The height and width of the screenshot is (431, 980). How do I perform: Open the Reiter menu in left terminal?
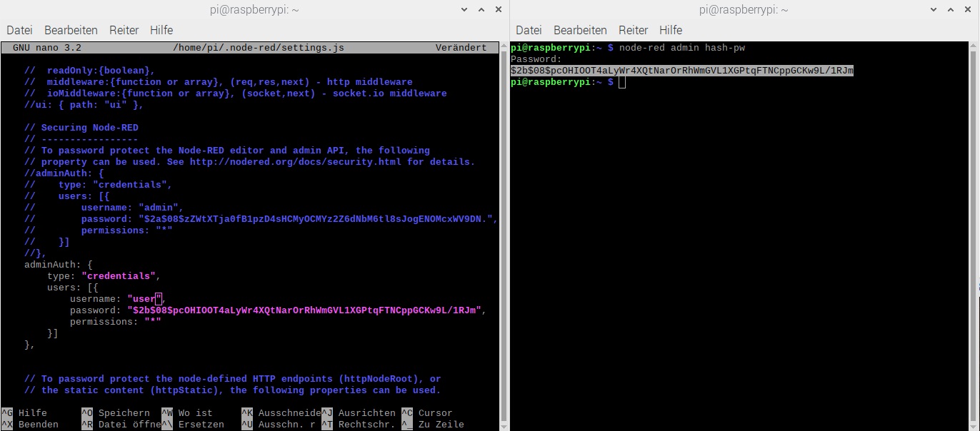click(x=124, y=30)
